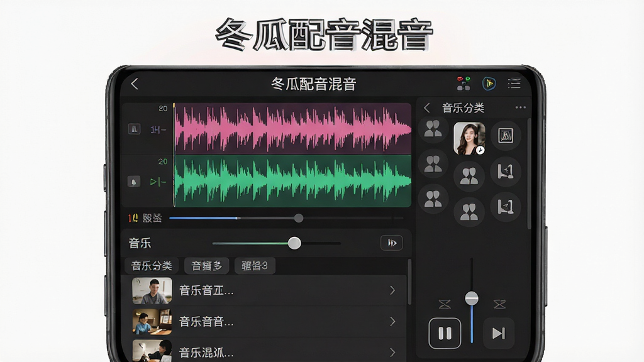The width and height of the screenshot is (644, 362).
Task: Open the 音乐音正... list item
Action: point(264,290)
